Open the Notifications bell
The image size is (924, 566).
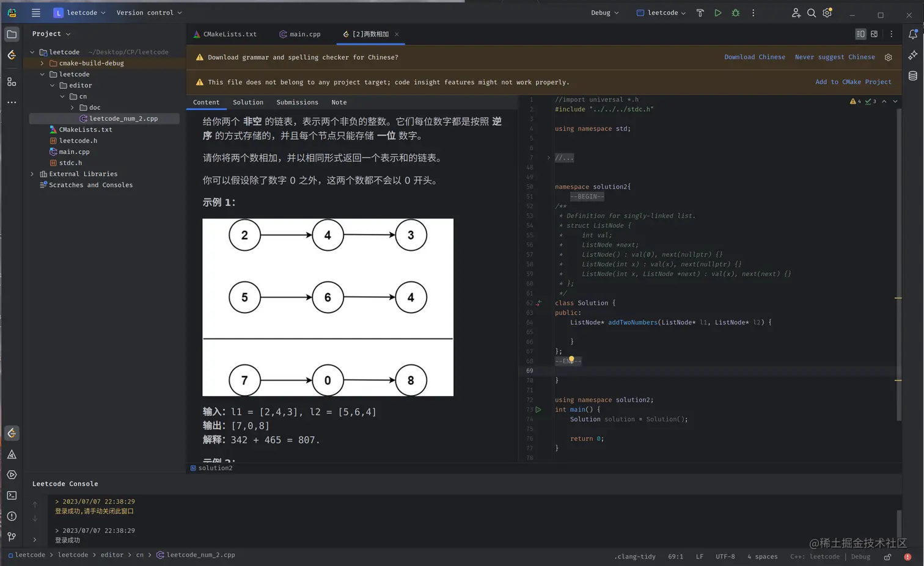tap(913, 34)
